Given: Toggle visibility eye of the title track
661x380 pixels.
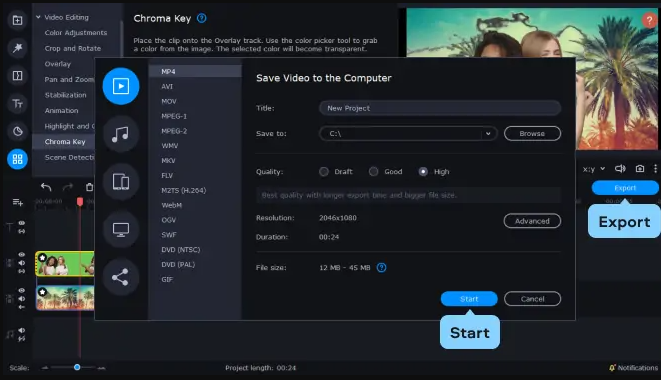Looking at the screenshot, I should coord(21,223).
